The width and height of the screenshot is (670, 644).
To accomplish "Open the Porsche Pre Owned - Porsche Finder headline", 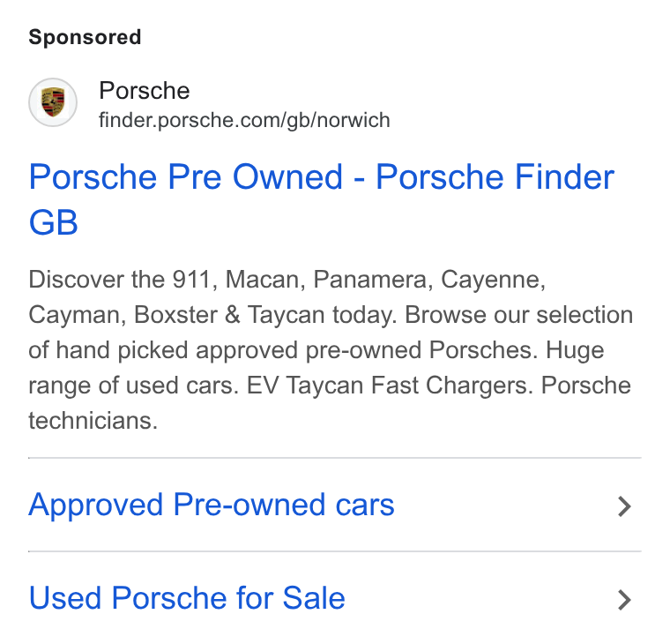I will (321, 199).
